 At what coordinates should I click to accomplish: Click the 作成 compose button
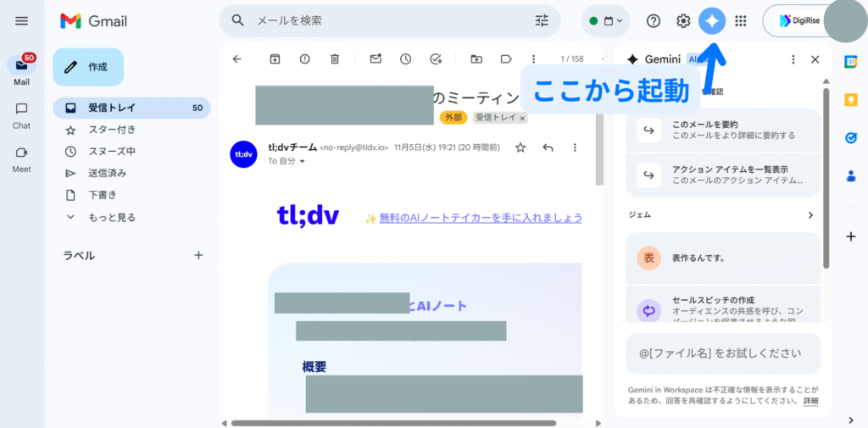(88, 67)
